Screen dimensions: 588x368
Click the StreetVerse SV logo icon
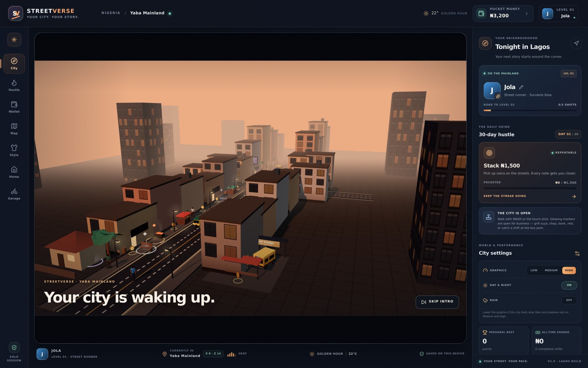click(15, 13)
